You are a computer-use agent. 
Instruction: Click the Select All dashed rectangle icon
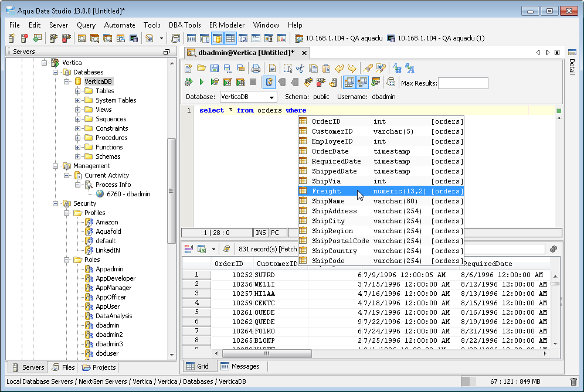[287, 68]
